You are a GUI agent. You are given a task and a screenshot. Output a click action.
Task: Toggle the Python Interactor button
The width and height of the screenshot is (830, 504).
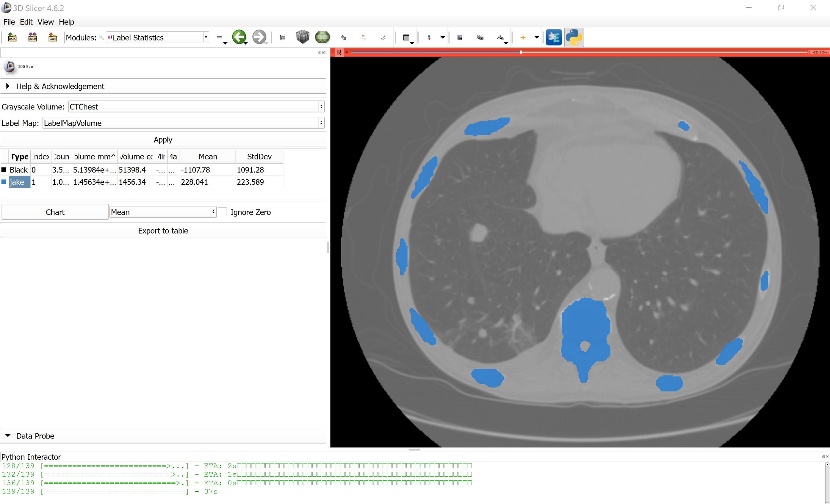[x=574, y=37]
